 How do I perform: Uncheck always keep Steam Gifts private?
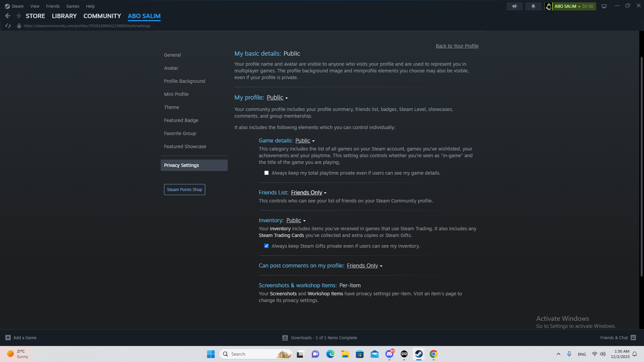266,246
